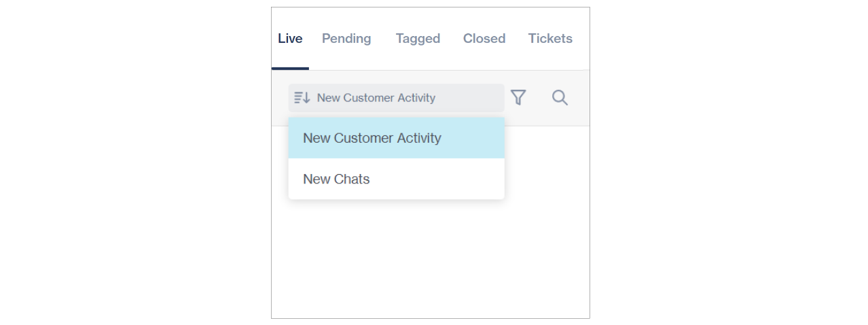The height and width of the screenshot is (325, 868).
Task: Open the Tagged tab
Action: click(x=418, y=39)
